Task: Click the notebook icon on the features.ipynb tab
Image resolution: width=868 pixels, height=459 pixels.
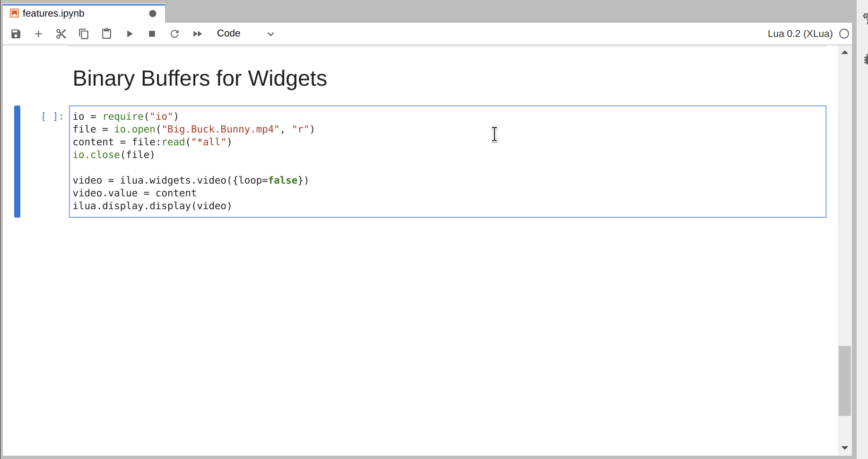Action: point(15,13)
